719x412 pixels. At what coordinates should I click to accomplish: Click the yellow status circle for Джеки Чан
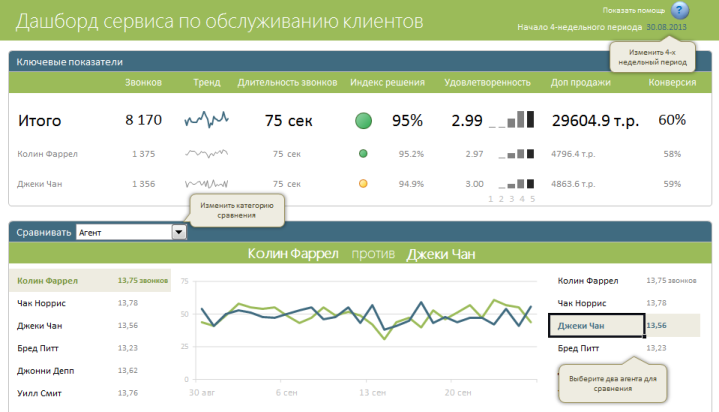[x=363, y=184]
